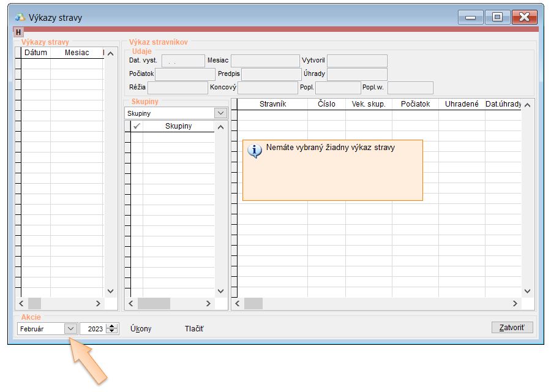Open the Úkony menu
Image resolution: width=551 pixels, height=392 pixels.
pyautogui.click(x=141, y=329)
